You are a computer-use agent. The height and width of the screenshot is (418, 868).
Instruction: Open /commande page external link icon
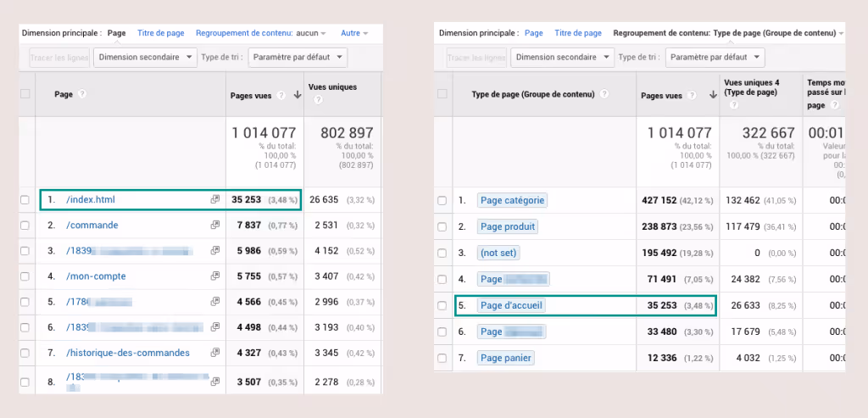pyautogui.click(x=214, y=226)
